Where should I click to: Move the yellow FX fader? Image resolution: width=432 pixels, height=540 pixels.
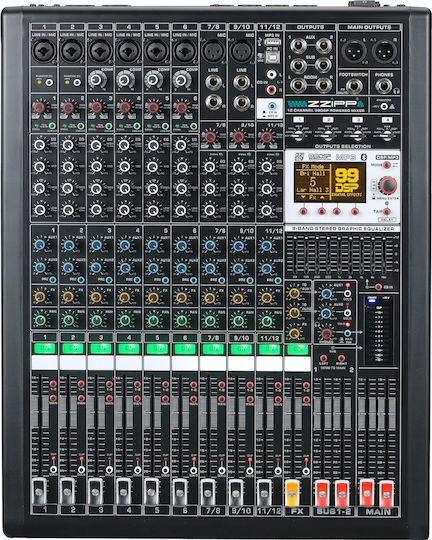click(x=292, y=493)
